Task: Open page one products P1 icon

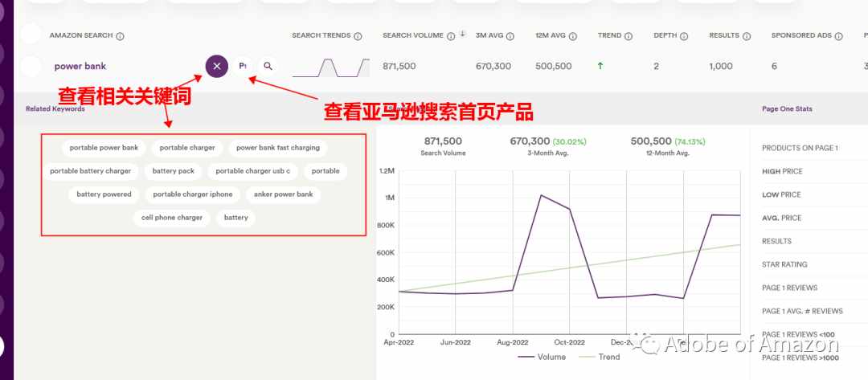Action: coord(243,67)
